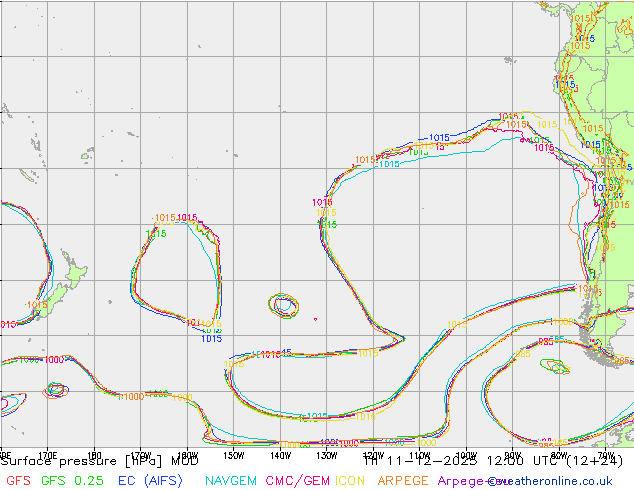Image resolution: width=634 pixels, height=490 pixels.
Task: Open the weatheronline.co.uk credit link
Action: [x=550, y=481]
